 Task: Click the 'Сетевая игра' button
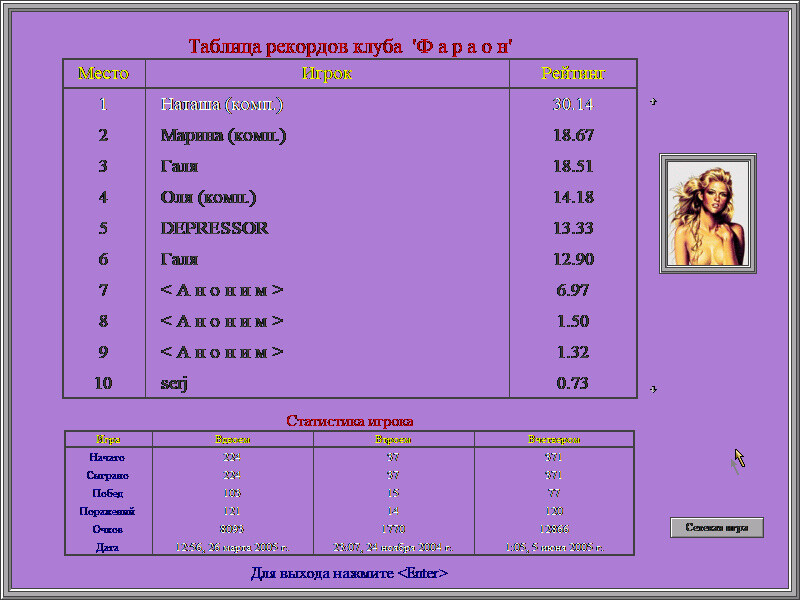point(717,528)
